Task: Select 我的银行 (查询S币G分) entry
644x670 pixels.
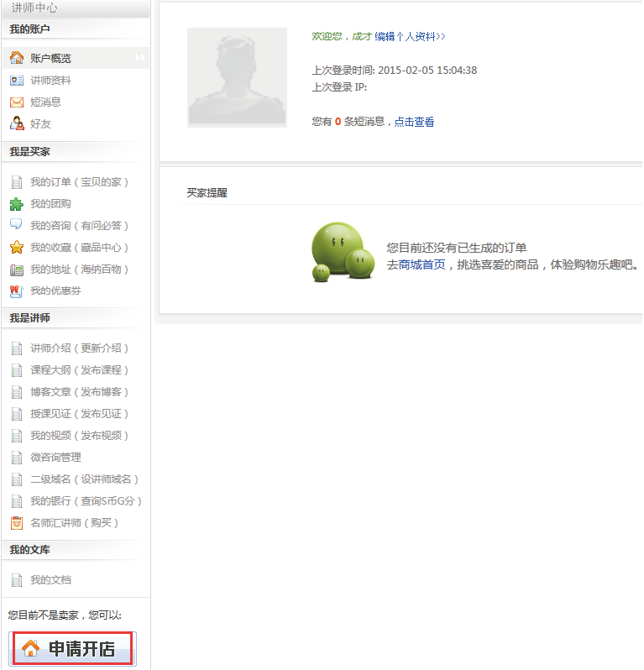Action: click(x=86, y=501)
